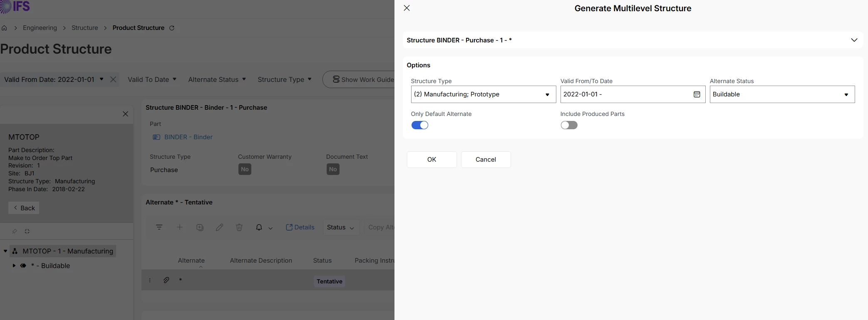Click the duplicate record icon
Viewport: 868px width, 320px height.
tap(200, 227)
